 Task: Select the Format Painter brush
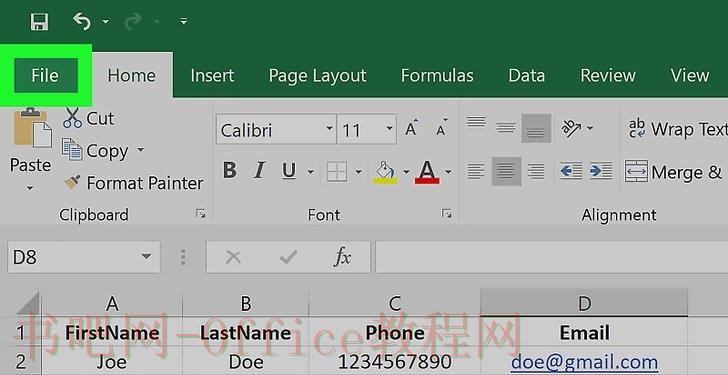(x=72, y=183)
